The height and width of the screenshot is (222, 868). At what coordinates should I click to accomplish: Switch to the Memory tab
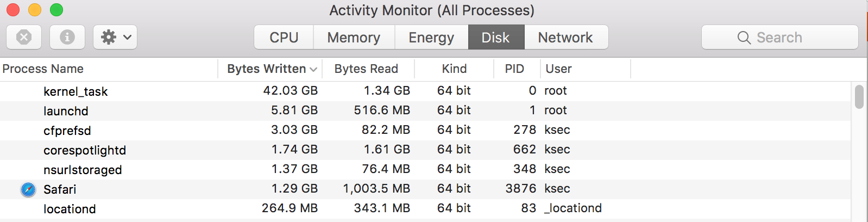point(354,37)
